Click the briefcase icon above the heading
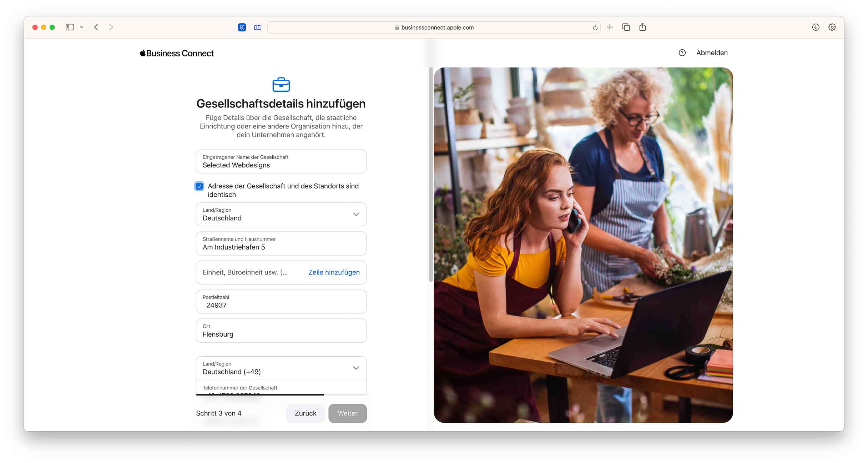868x463 pixels. click(x=281, y=85)
